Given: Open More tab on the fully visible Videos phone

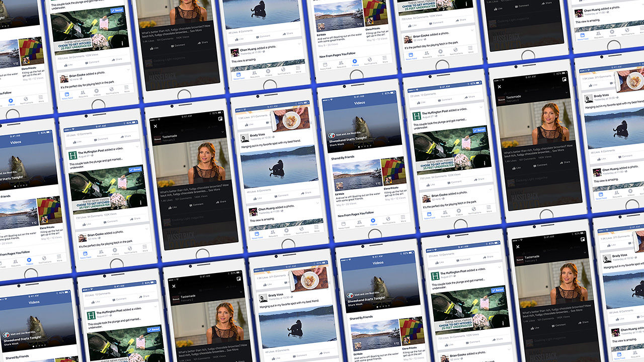Looking at the screenshot, I should [403, 219].
